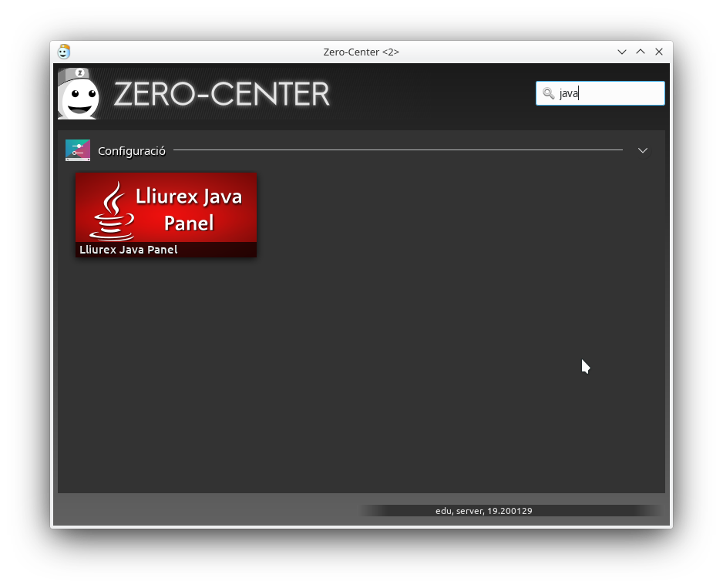This screenshot has height=588, width=723.
Task: Click the ZERO-CENTER header title
Action: click(222, 94)
